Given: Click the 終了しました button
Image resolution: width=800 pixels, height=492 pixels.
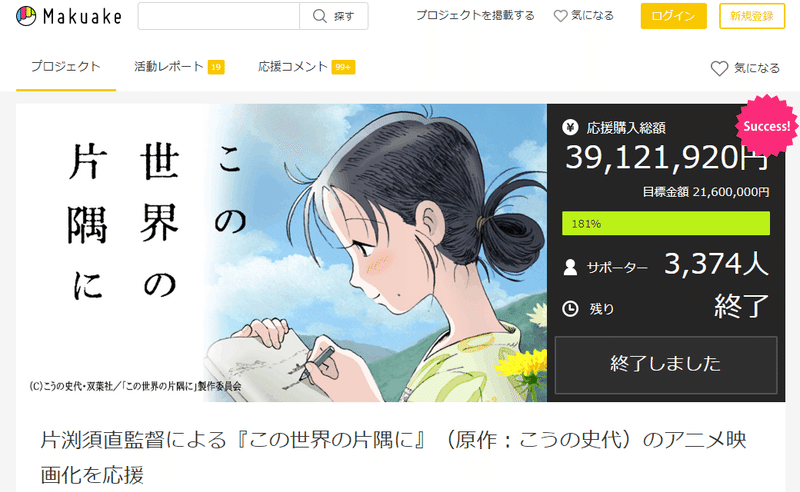Looking at the screenshot, I should [x=666, y=364].
